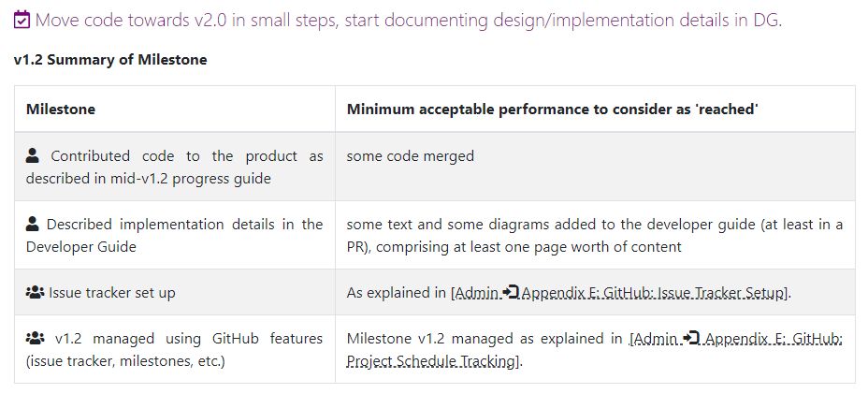Viewport: 868px width, 394px height.
Task: Click the 'Milestone' column header
Action: tap(61, 109)
